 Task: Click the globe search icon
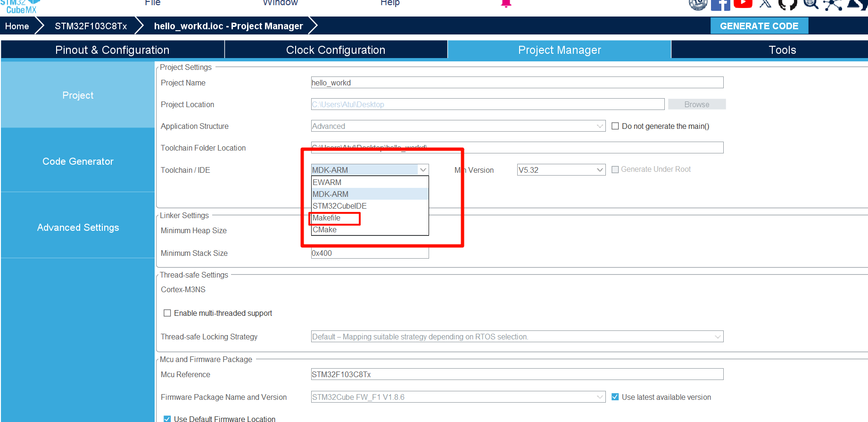tap(811, 4)
